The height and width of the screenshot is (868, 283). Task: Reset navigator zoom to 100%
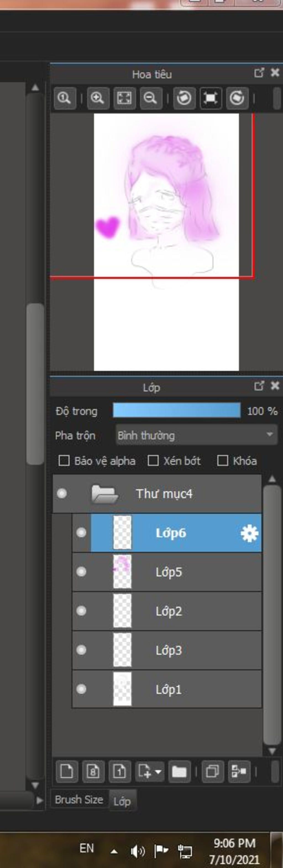click(64, 98)
